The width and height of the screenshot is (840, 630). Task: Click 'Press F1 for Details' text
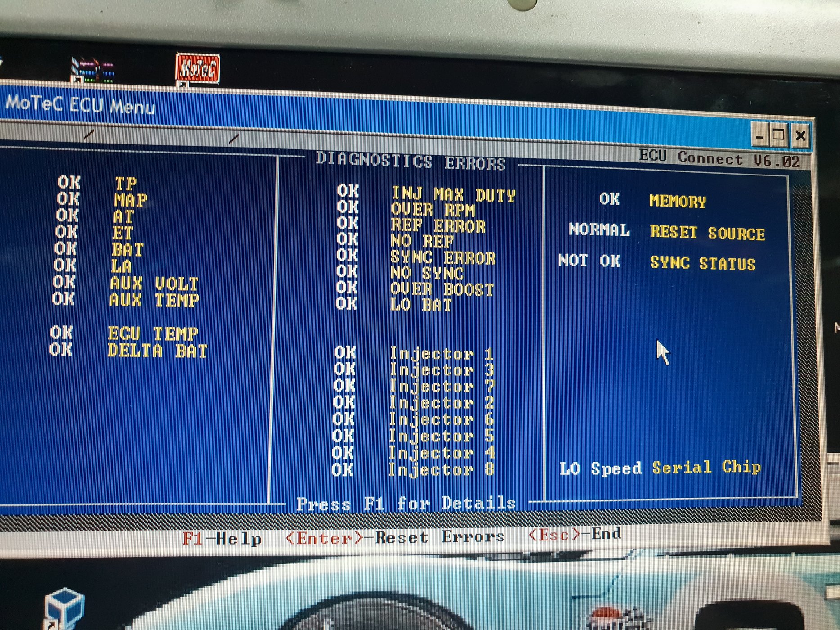point(406,503)
